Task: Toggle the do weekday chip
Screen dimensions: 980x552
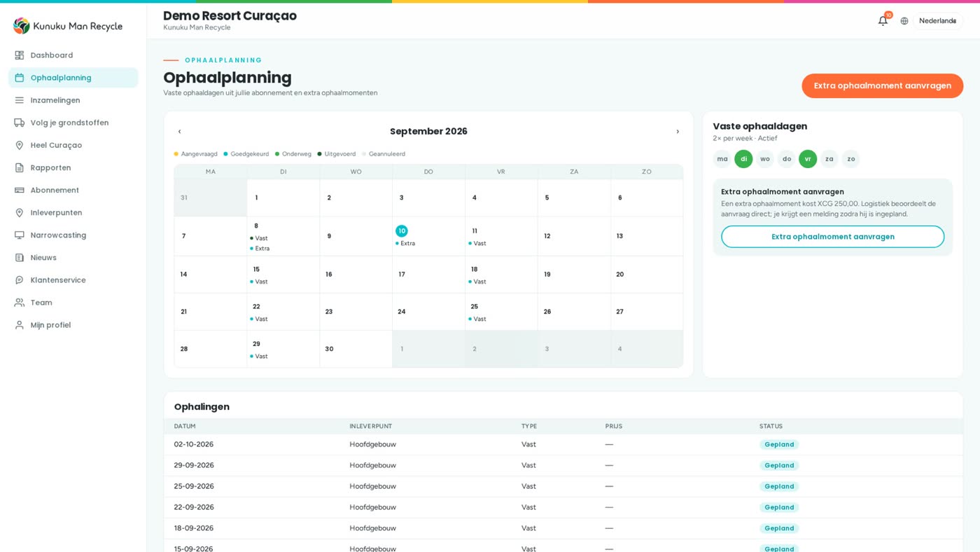Action: pos(787,159)
